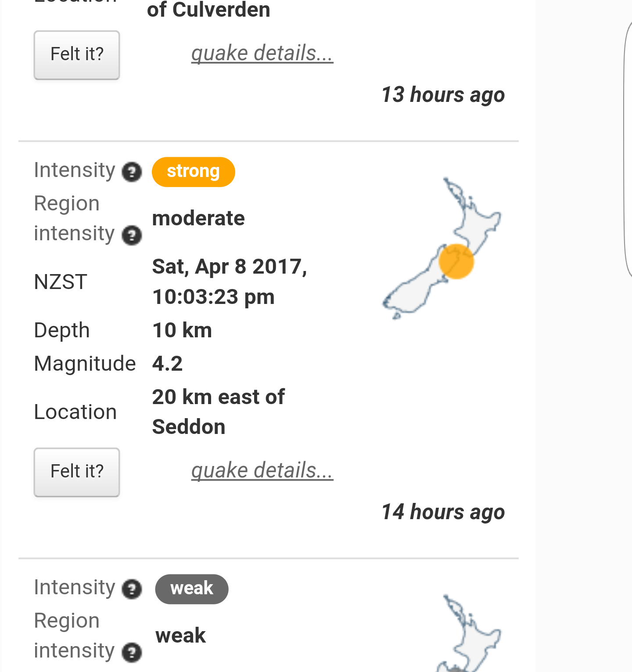Click the magnitude 4.2 value
This screenshot has width=632, height=672.
tap(167, 364)
